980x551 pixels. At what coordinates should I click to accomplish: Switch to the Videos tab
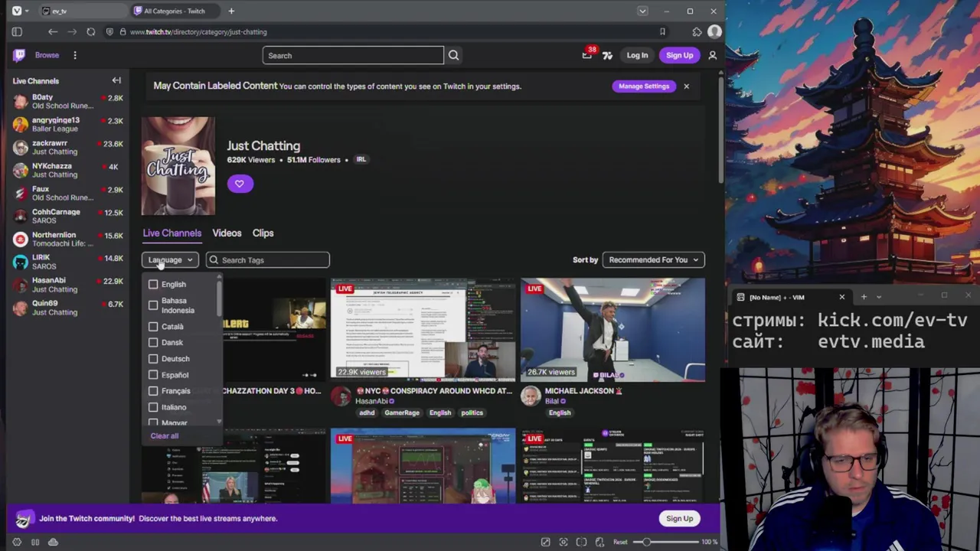[227, 233]
